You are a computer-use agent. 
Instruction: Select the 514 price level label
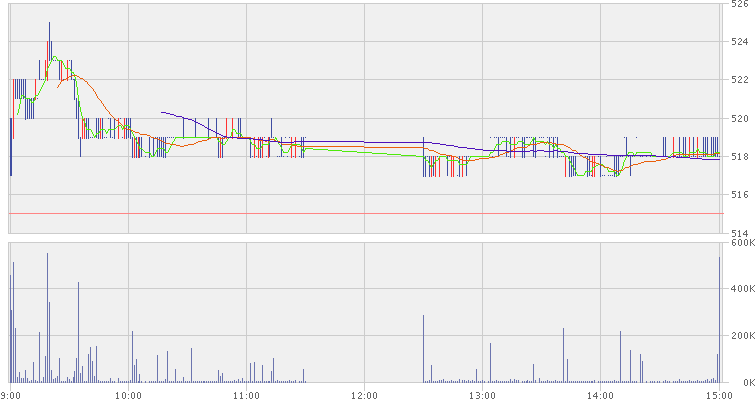[739, 232]
